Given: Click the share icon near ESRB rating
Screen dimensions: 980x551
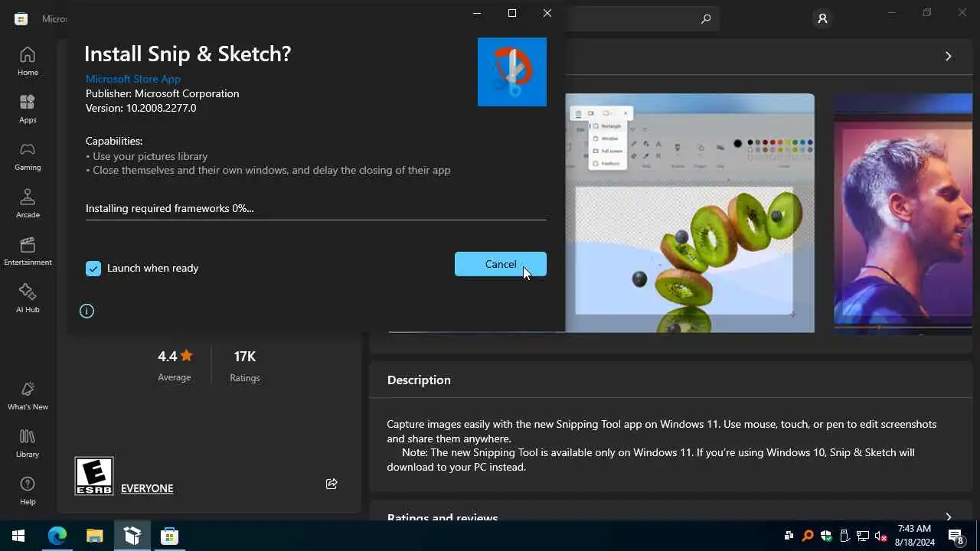Looking at the screenshot, I should click(332, 484).
